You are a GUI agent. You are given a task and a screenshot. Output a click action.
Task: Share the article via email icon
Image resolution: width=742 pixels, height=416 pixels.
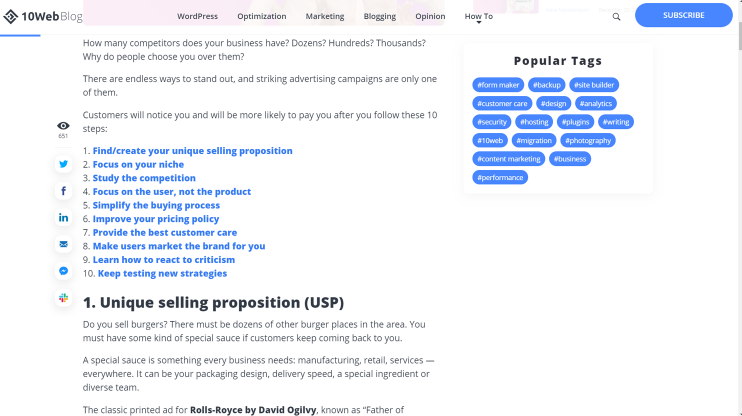[x=63, y=244]
